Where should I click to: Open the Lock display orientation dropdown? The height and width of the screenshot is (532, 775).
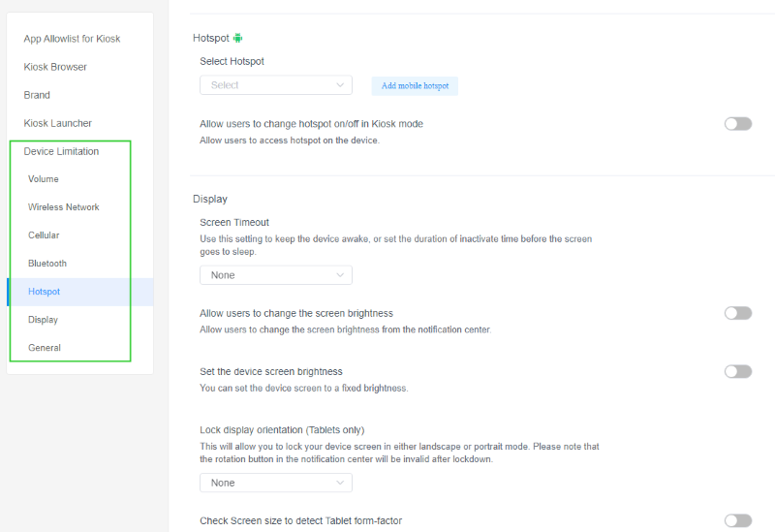(x=275, y=483)
